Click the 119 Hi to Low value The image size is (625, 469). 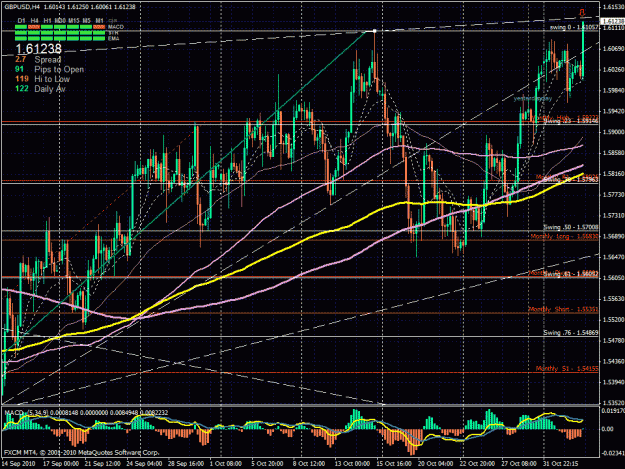(x=22, y=79)
